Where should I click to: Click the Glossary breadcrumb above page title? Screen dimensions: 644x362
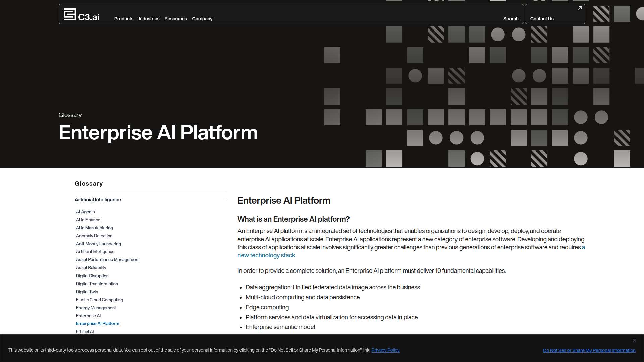(x=70, y=115)
